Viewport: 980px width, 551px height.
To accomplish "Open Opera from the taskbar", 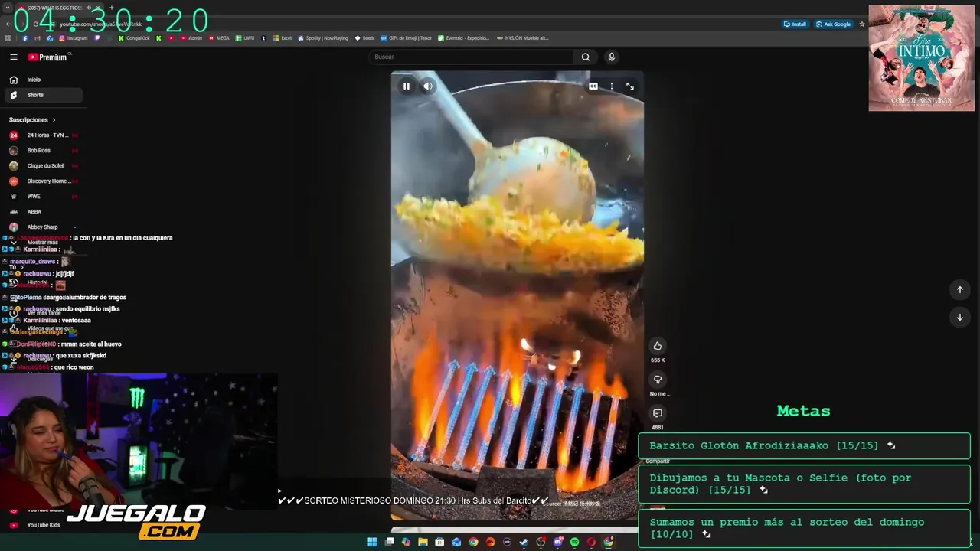I will coord(591,542).
